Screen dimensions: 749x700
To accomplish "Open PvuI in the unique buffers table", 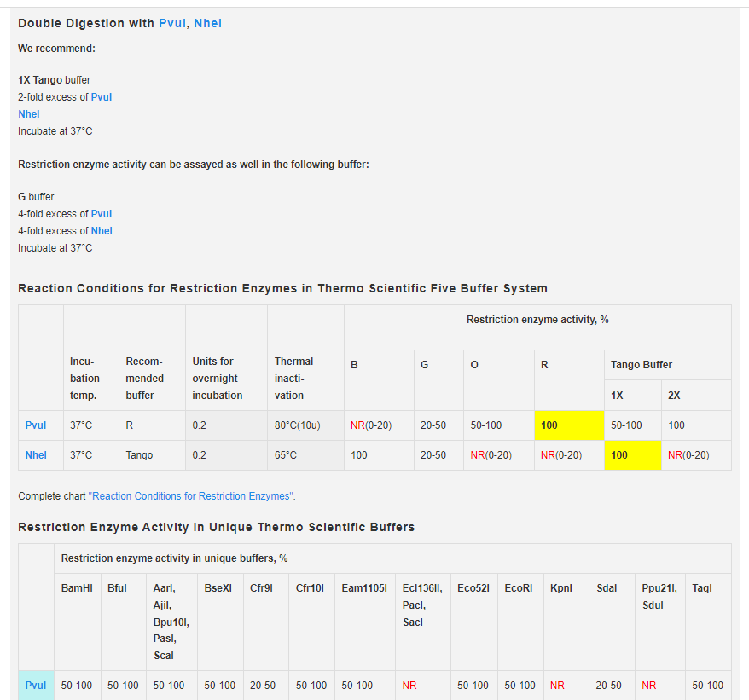I will pyautogui.click(x=35, y=685).
